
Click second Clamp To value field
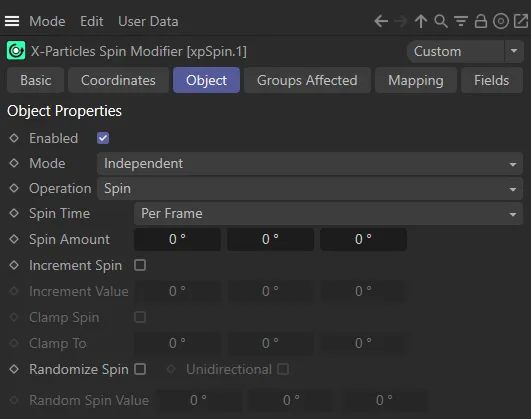coord(270,343)
